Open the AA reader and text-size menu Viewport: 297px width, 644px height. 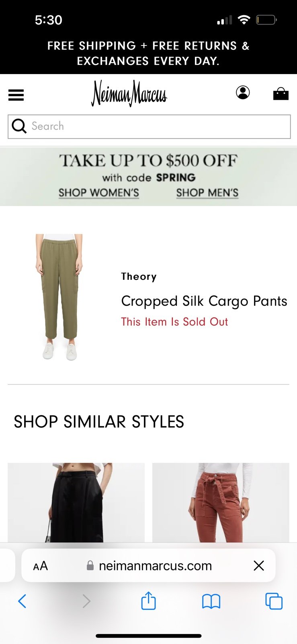click(x=40, y=566)
